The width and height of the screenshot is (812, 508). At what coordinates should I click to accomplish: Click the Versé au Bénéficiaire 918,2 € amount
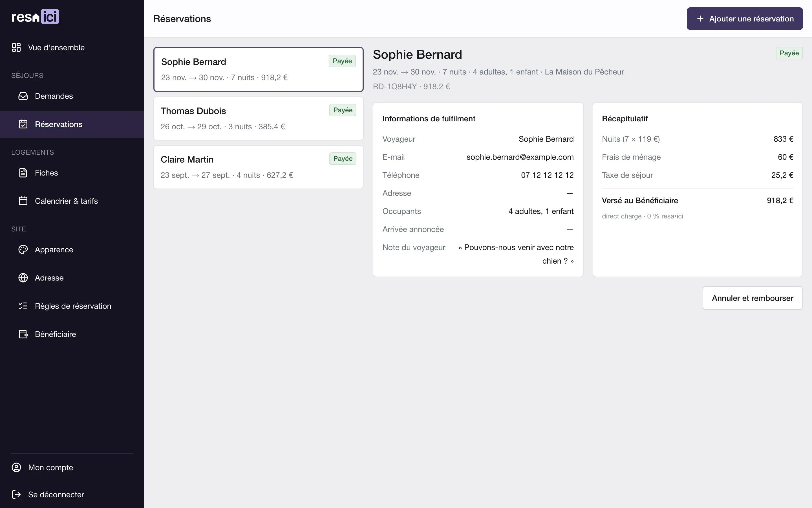coord(780,201)
